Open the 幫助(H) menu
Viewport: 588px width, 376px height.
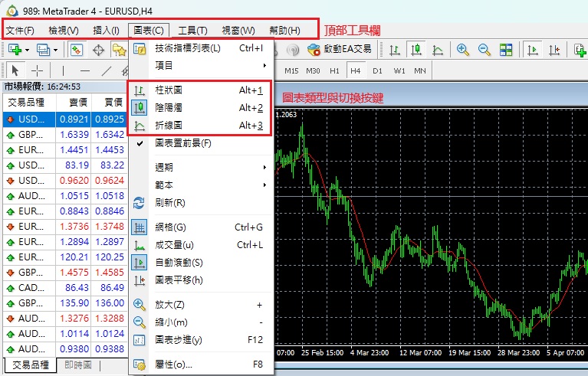click(x=284, y=31)
